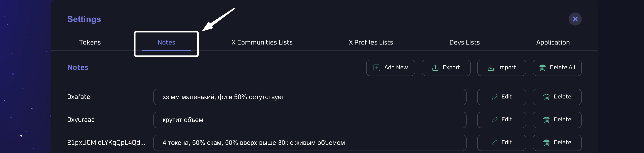Click the trash icon for 0xyuraaa note
644x153 pixels.
tap(546, 120)
